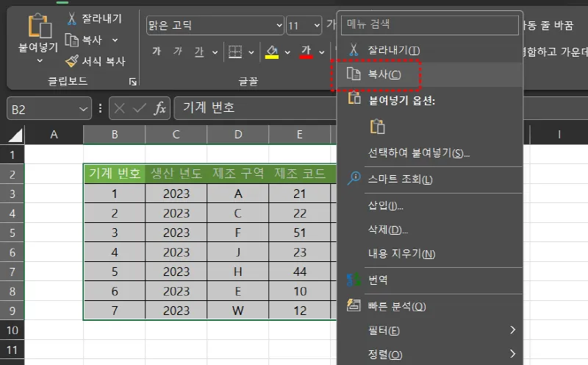Screen dimensions: 588x365
Task: Select column C header
Action: point(176,135)
